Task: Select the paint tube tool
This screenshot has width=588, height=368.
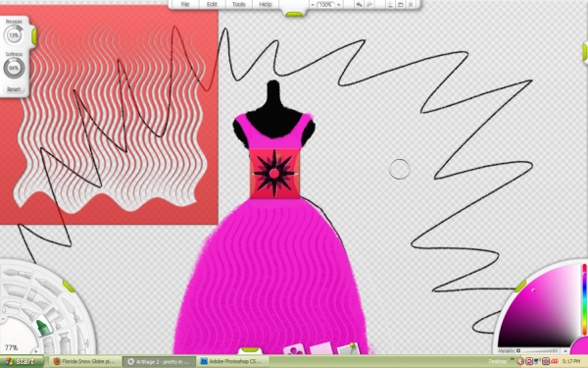Action: click(65, 342)
